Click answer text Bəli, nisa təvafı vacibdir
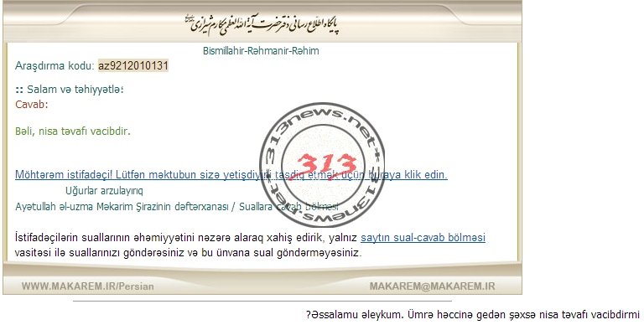 click(73, 131)
